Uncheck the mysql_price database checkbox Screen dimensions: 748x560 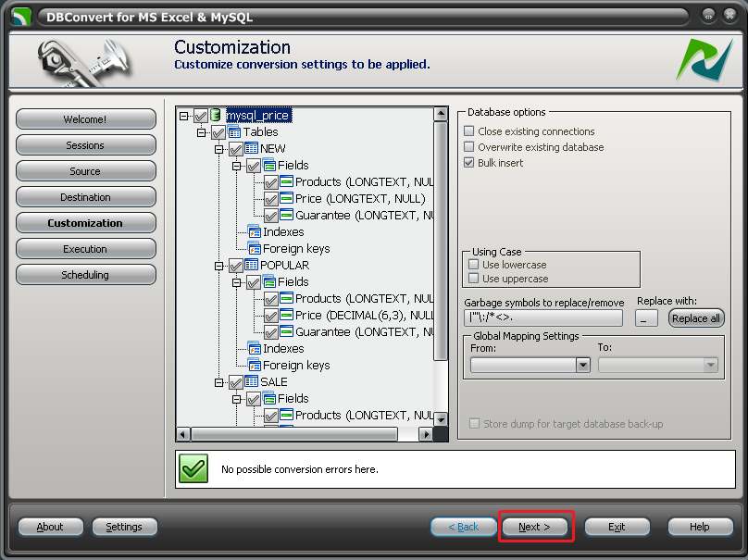200,116
